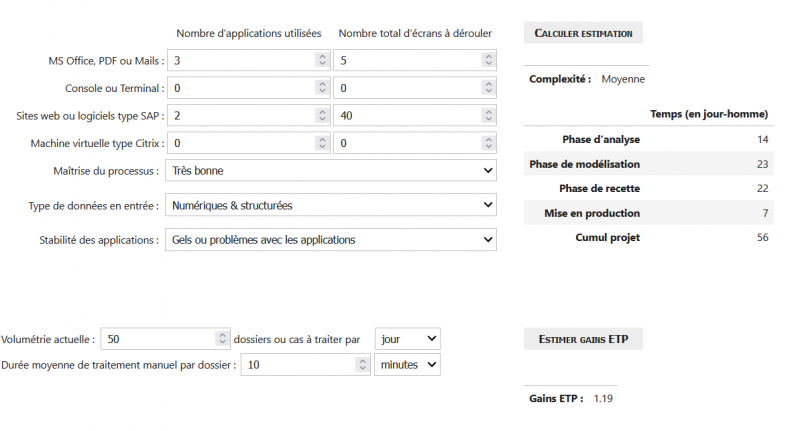Viewport: 800px width, 431px height.
Task: Click the Console ou Terminal applications field
Action: pos(240,88)
